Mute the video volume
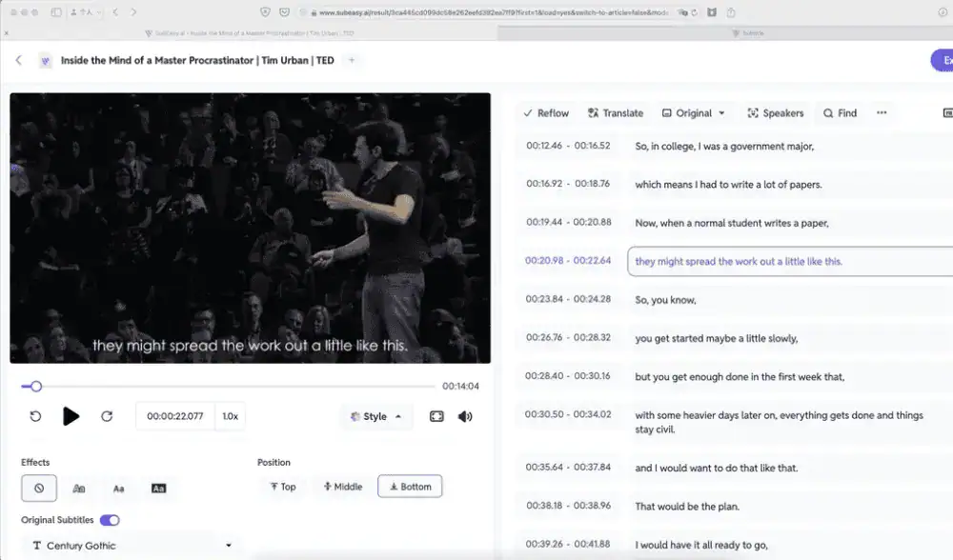953x560 pixels. click(x=465, y=416)
